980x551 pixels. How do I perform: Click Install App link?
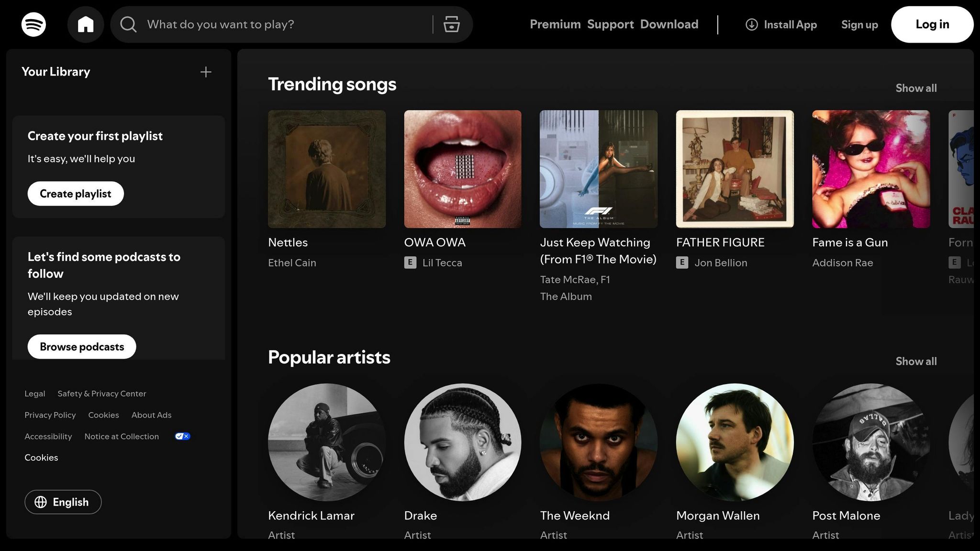781,24
